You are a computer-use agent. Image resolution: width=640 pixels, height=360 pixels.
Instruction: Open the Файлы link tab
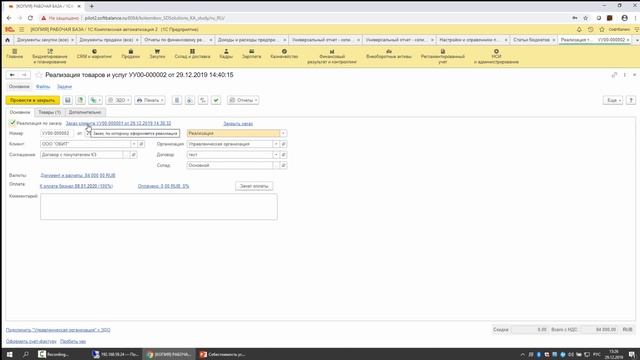pyautogui.click(x=43, y=87)
